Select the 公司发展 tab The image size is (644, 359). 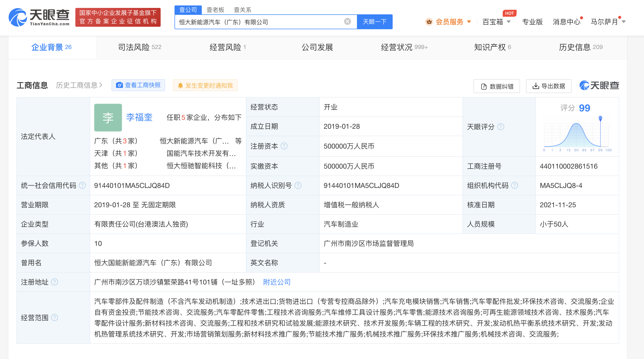317,47
